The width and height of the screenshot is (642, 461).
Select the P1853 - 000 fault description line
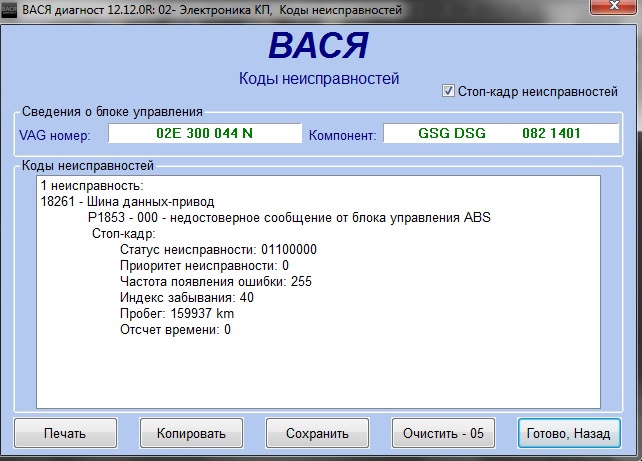pyautogui.click(x=289, y=218)
